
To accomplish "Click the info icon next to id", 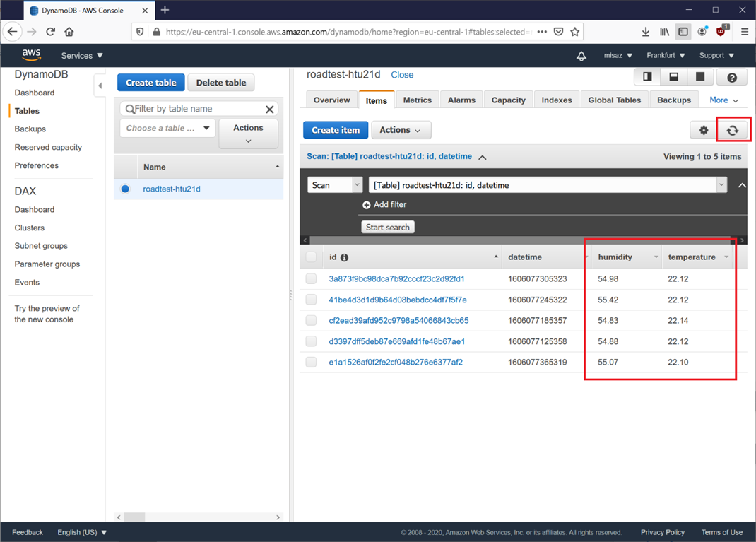I will click(x=344, y=257).
